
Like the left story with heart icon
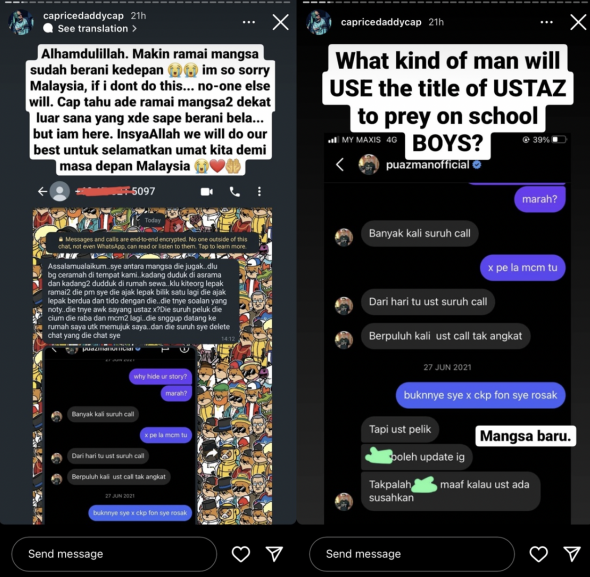coord(240,554)
